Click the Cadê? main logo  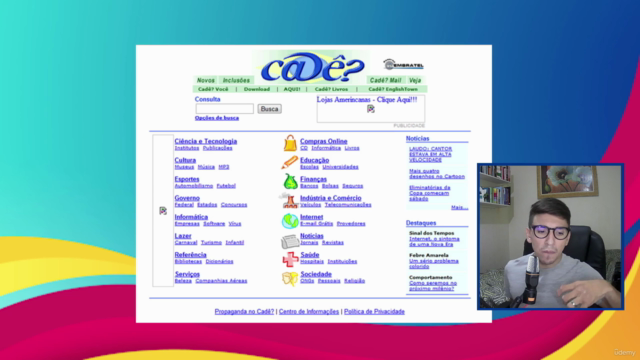(x=312, y=66)
